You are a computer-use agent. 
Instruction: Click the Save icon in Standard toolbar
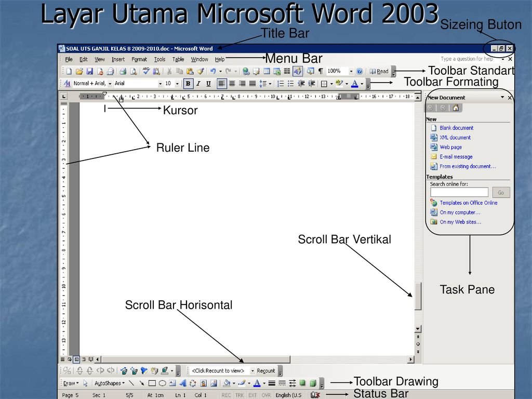89,71
